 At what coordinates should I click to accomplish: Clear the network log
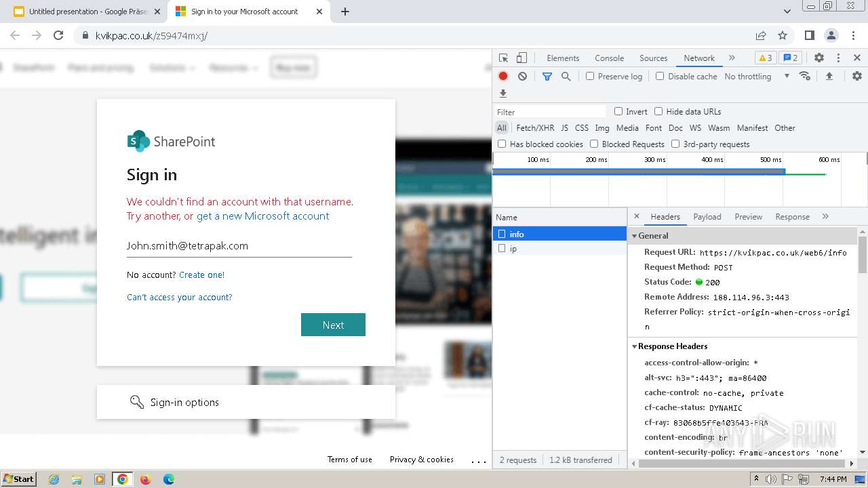522,77
